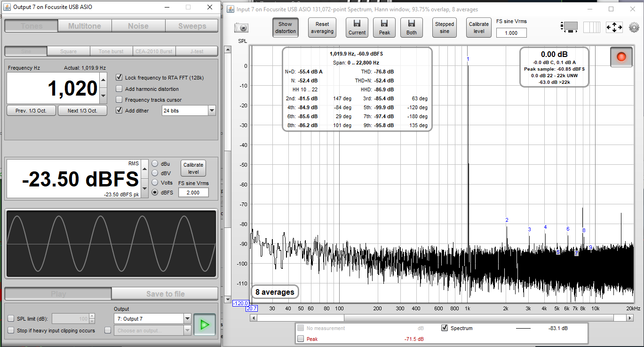Click the Play button in generator
Screen dimensions: 644x347
[58, 294]
